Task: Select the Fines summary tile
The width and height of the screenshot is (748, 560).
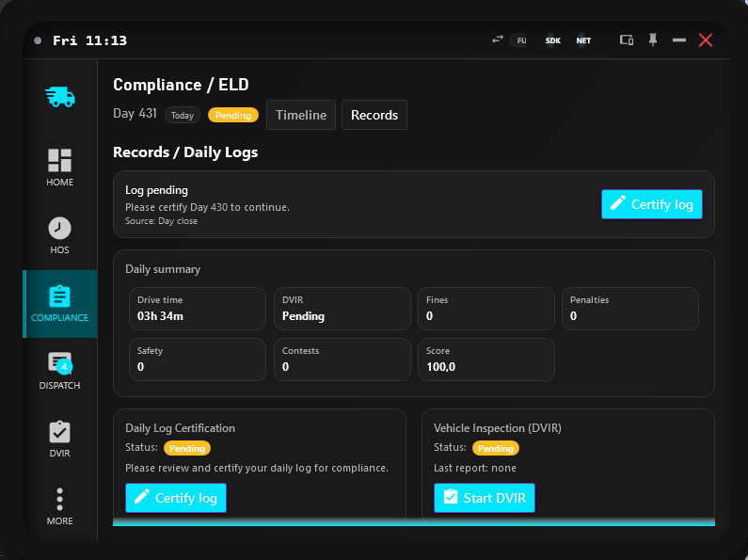Action: 486,309
